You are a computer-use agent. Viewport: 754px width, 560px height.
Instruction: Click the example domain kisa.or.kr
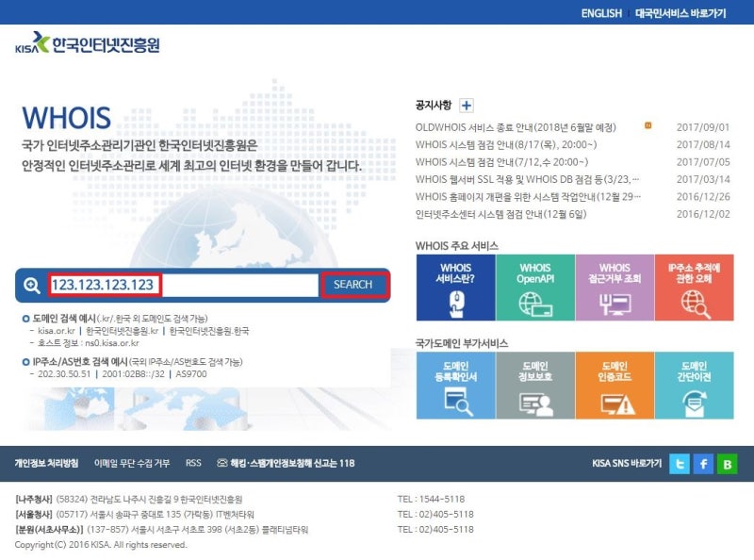(x=57, y=331)
